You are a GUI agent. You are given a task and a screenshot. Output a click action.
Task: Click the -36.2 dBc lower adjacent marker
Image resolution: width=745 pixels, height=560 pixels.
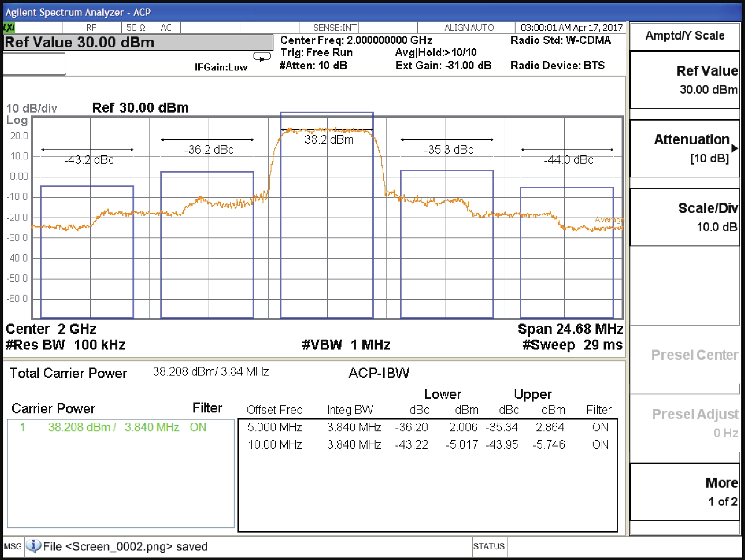pos(209,149)
